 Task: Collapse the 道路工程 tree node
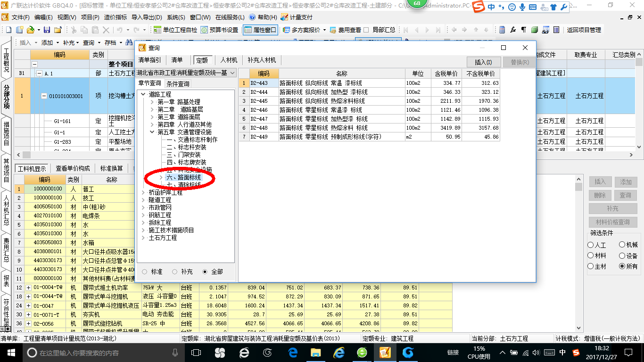point(143,94)
